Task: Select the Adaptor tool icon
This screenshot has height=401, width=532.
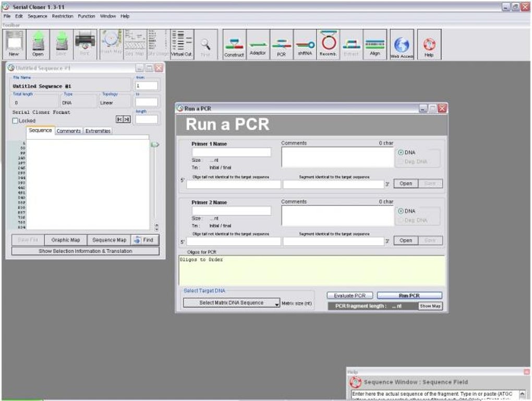Action: click(x=258, y=45)
